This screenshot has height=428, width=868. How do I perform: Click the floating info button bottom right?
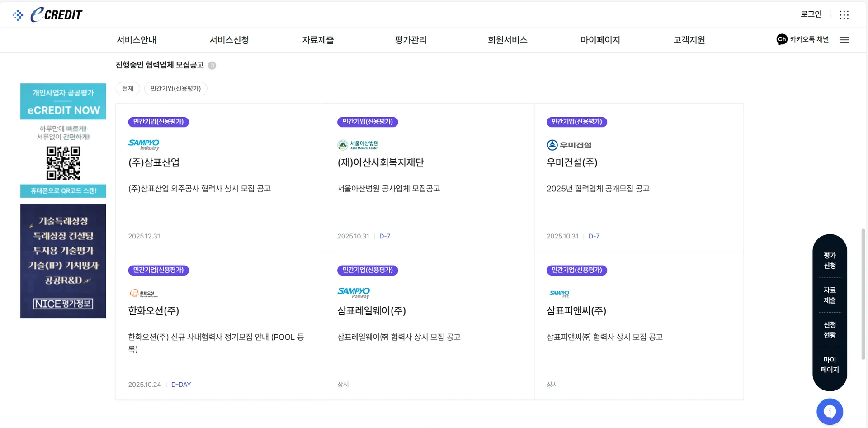[x=829, y=411]
